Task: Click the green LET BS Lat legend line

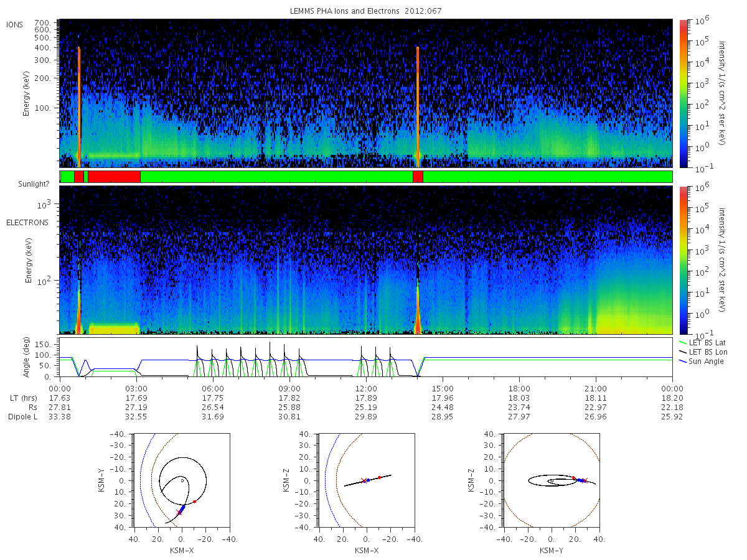Action: (x=683, y=343)
